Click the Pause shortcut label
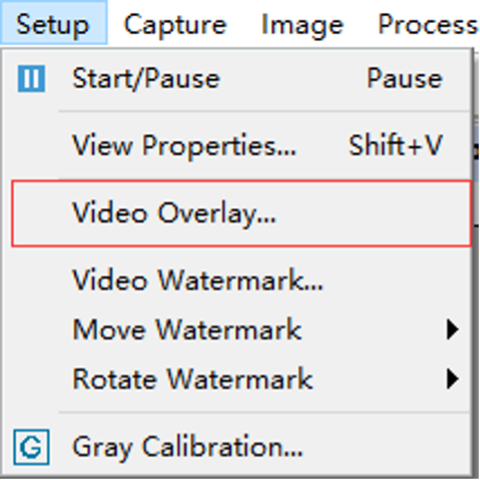This screenshot has width=480, height=480. pyautogui.click(x=404, y=79)
